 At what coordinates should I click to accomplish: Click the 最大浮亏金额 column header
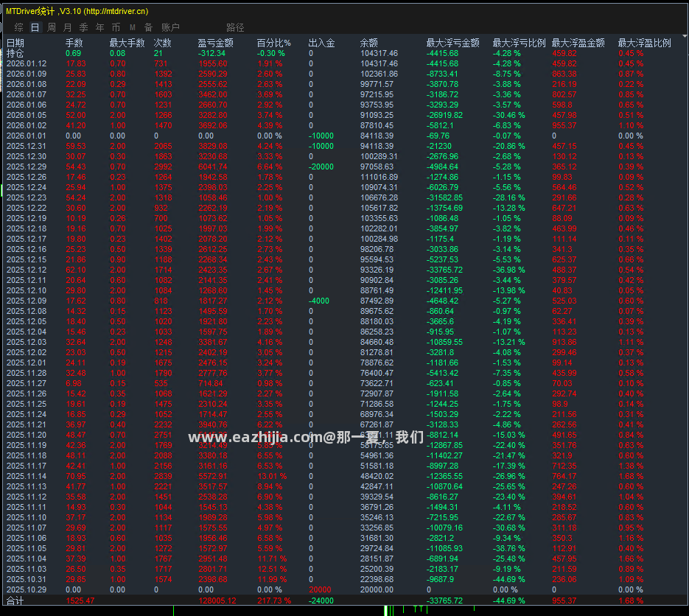[x=452, y=43]
